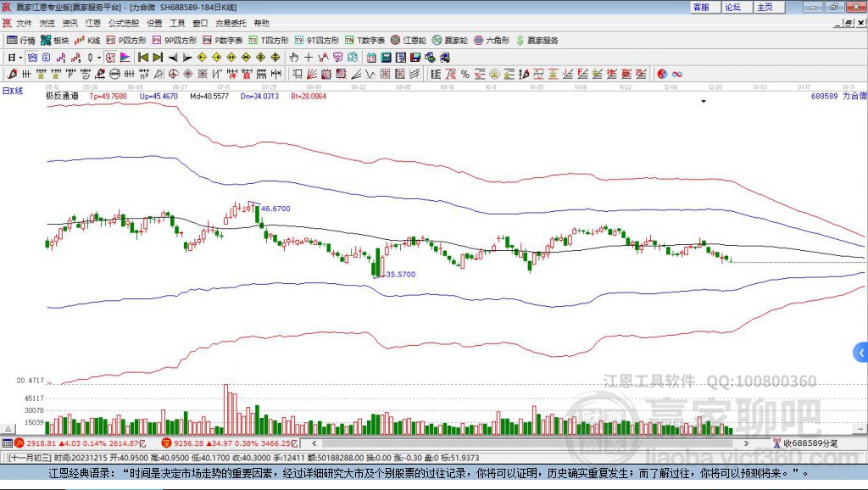868x490 pixels.
Task: Open the 赢家轮 wheel tool
Action: (x=450, y=41)
